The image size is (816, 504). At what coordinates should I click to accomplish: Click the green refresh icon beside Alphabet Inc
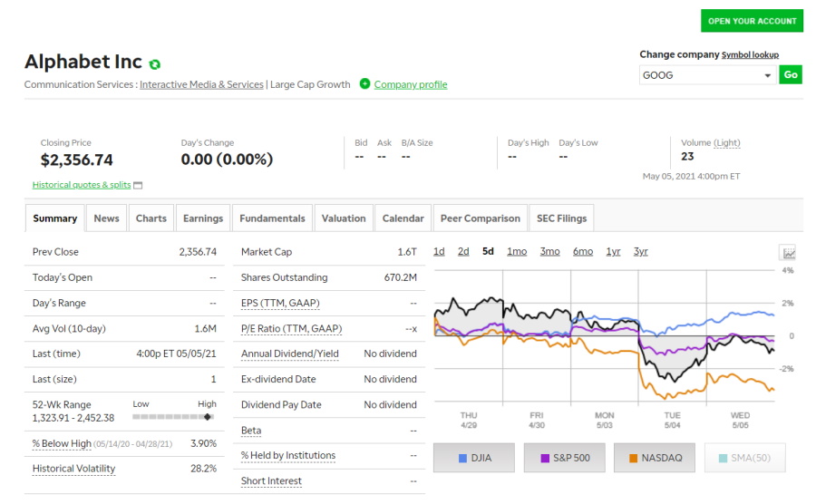point(154,64)
